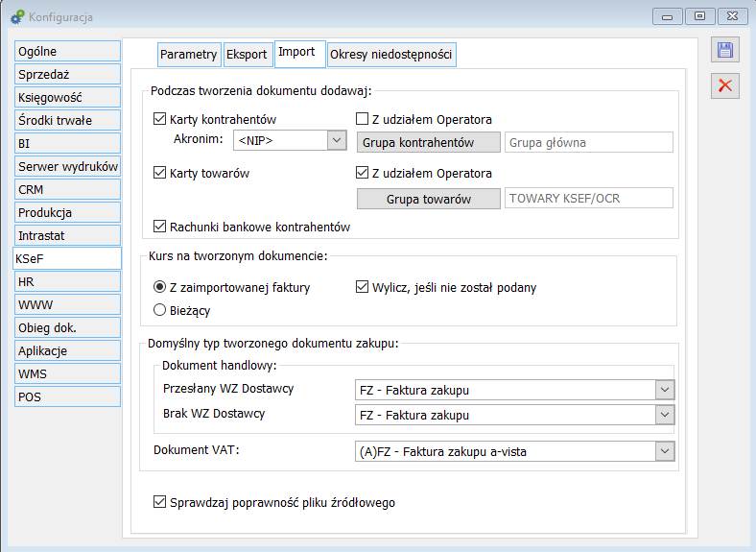Viewport: 756px width, 552px height.
Task: Open the Brak WZ Dostawcy dropdown
Action: [x=664, y=415]
